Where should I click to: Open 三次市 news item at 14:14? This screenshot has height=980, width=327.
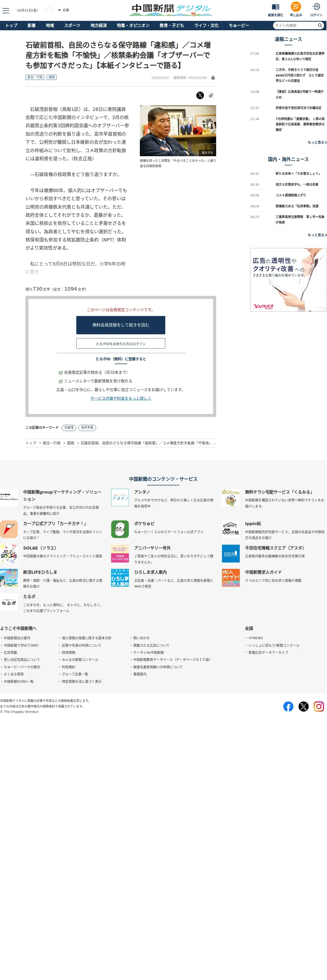(x=300, y=75)
